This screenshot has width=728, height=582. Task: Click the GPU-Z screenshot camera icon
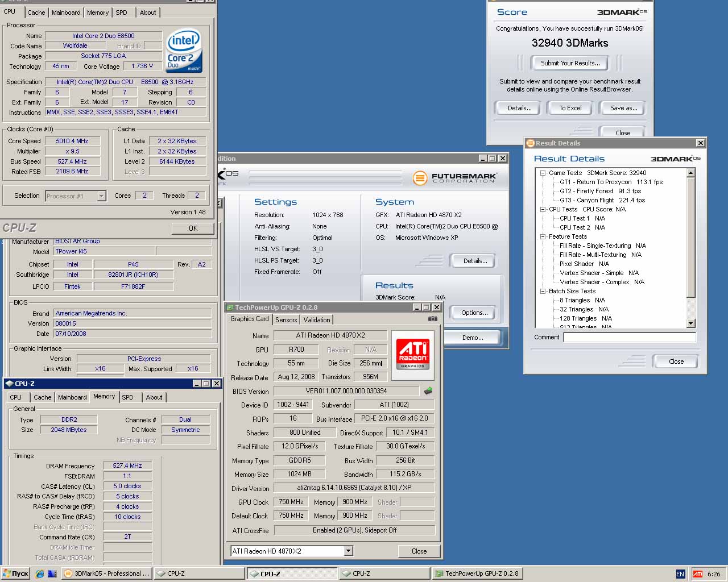coord(433,319)
